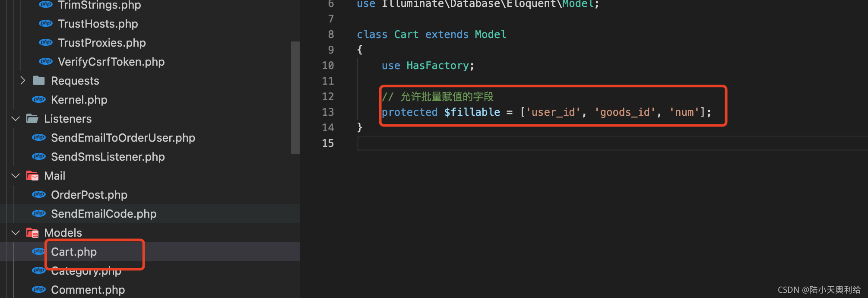Click the red Mail folder icon
Viewport: 868px width, 298px height.
pyautogui.click(x=32, y=175)
